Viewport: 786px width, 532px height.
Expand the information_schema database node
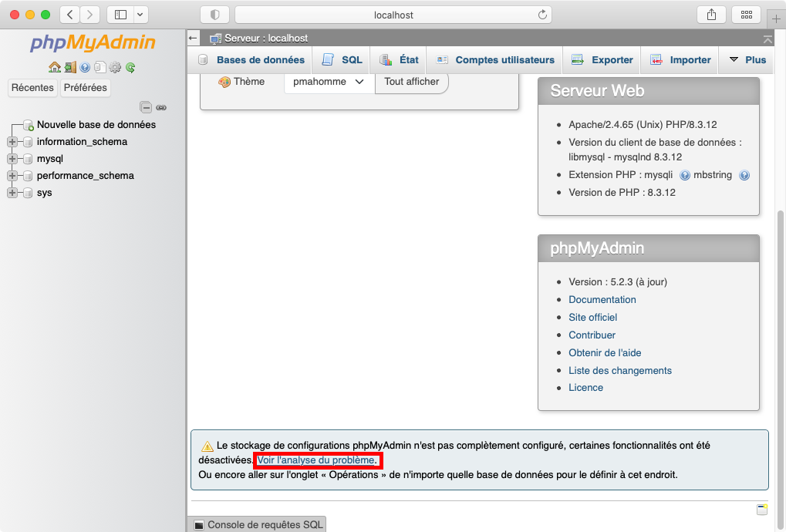(x=12, y=142)
